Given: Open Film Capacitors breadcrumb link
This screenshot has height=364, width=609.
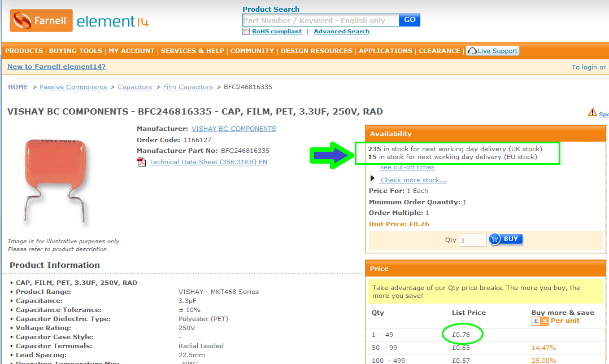Looking at the screenshot, I should tap(188, 87).
